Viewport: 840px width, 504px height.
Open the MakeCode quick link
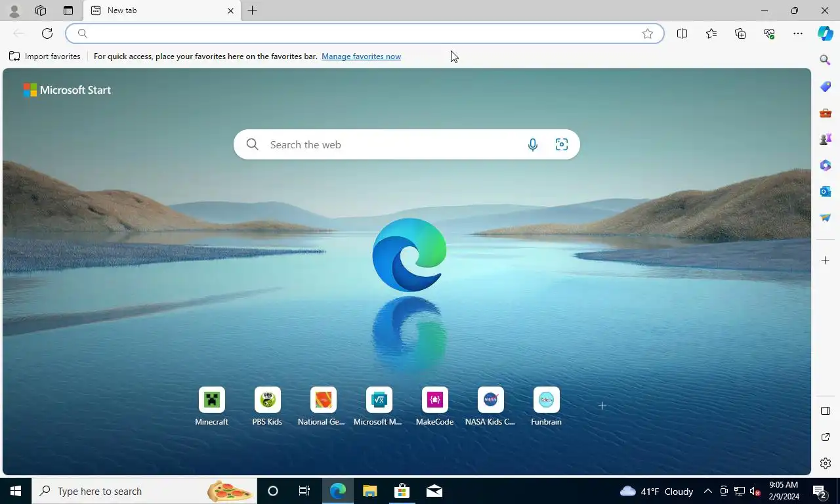point(434,407)
